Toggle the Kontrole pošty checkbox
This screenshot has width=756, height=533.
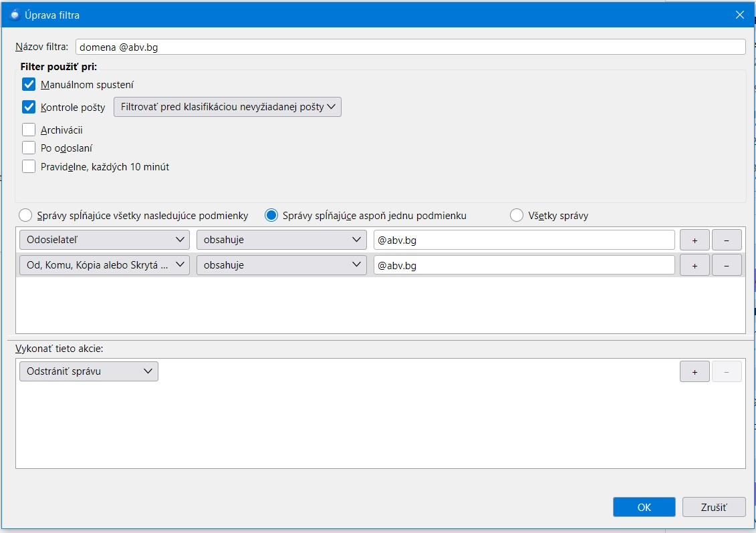pyautogui.click(x=29, y=107)
